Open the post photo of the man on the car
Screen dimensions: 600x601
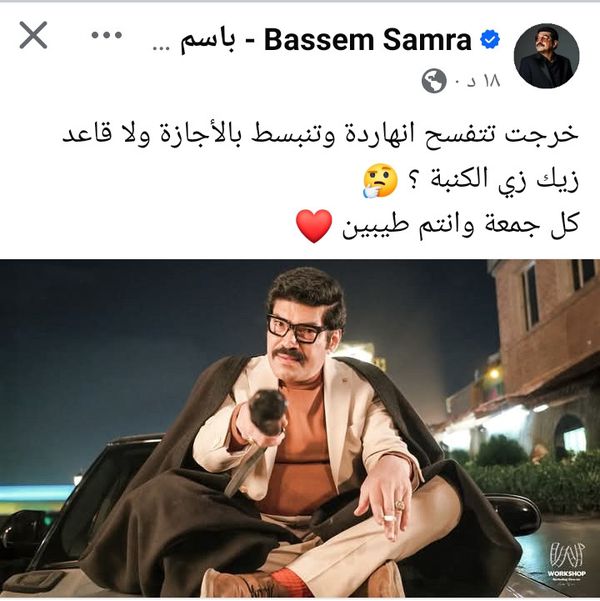pos(300,429)
